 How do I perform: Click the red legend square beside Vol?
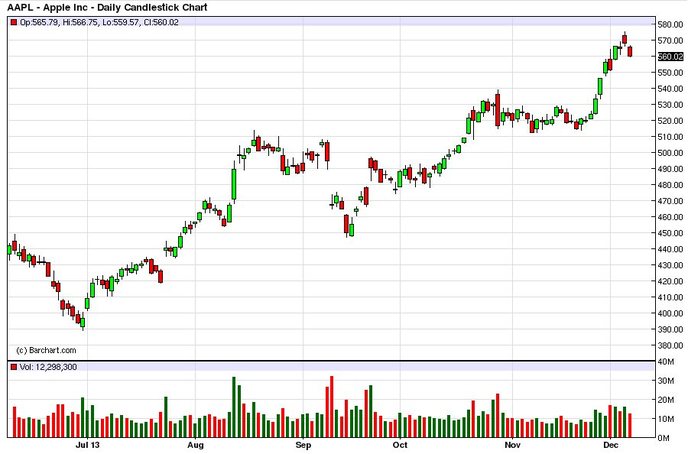tap(14, 367)
